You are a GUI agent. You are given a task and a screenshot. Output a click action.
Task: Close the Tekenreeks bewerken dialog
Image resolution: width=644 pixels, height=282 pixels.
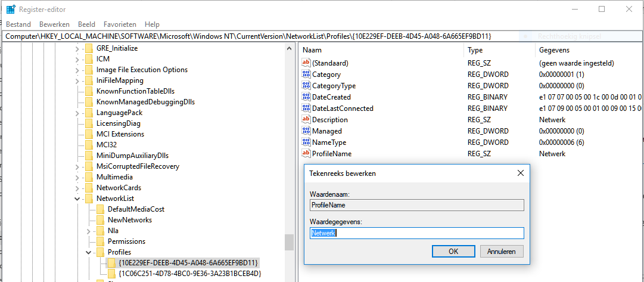(x=520, y=173)
